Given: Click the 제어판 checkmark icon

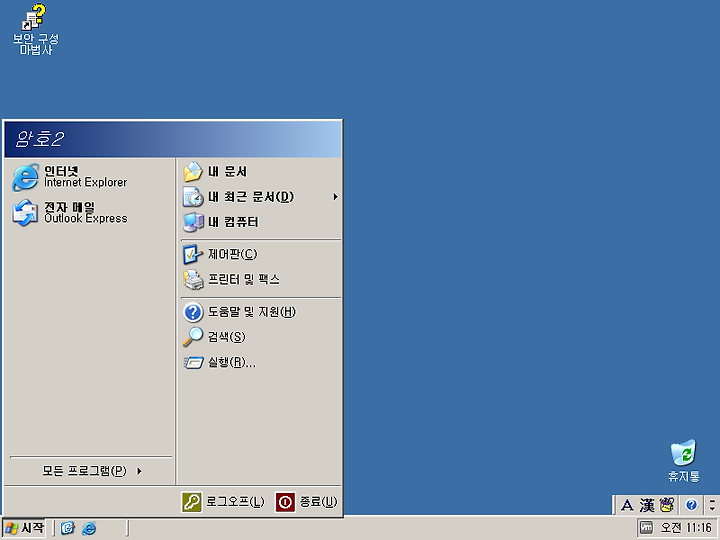Looking at the screenshot, I should [193, 254].
